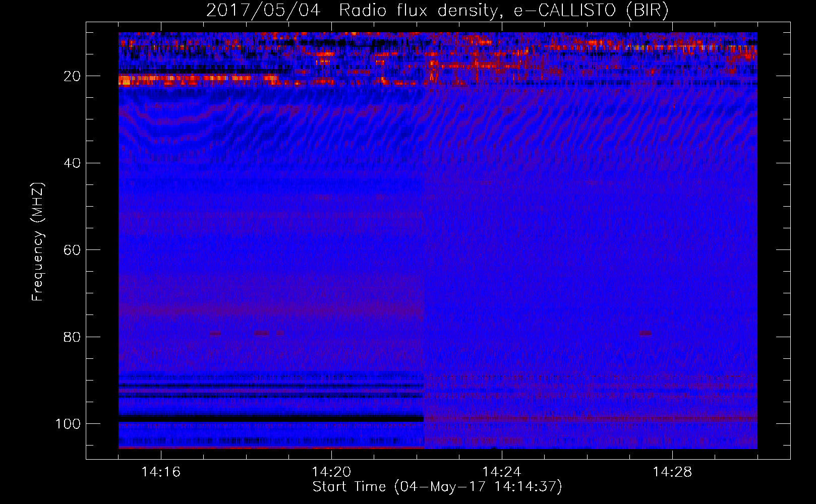Click the 100 frequency tick label
Viewport: 816px width, 504px height.
point(68,424)
